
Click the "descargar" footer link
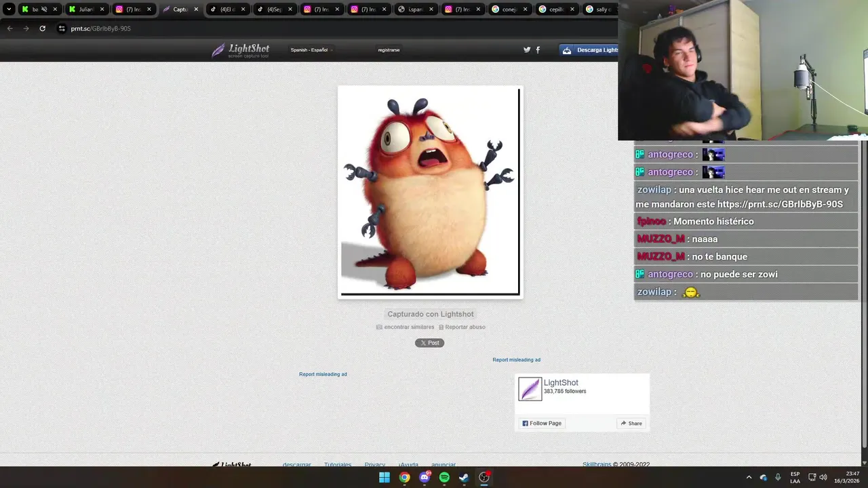(x=297, y=465)
